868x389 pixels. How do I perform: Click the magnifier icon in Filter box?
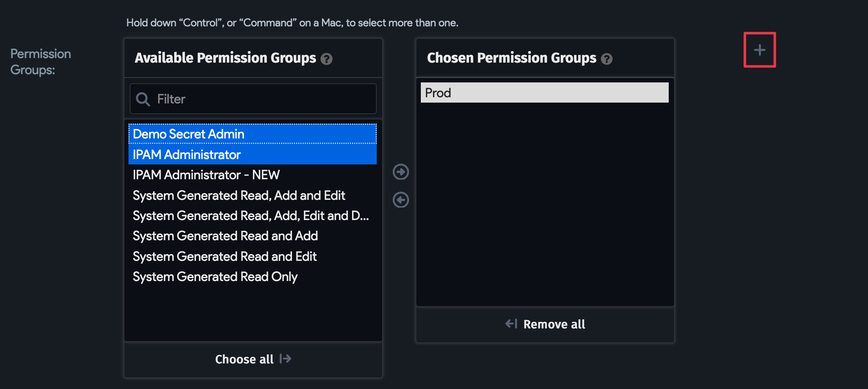click(143, 99)
